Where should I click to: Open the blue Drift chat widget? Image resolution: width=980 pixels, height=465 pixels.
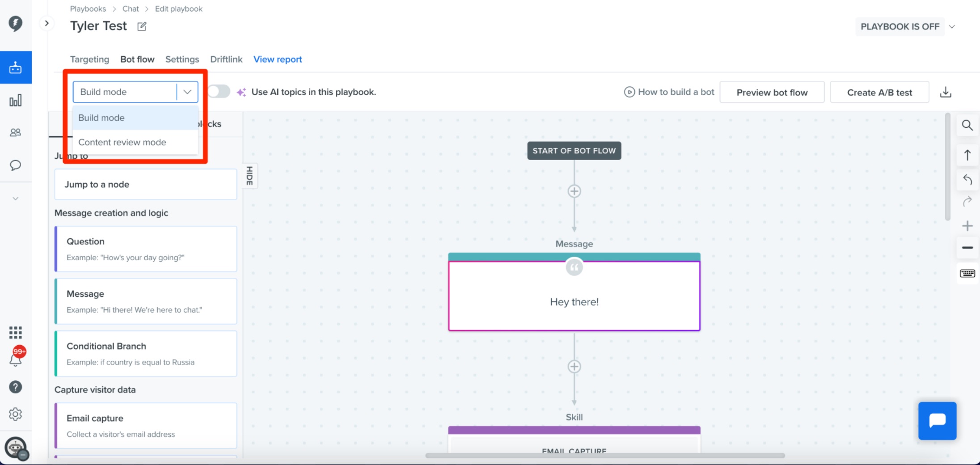937,421
